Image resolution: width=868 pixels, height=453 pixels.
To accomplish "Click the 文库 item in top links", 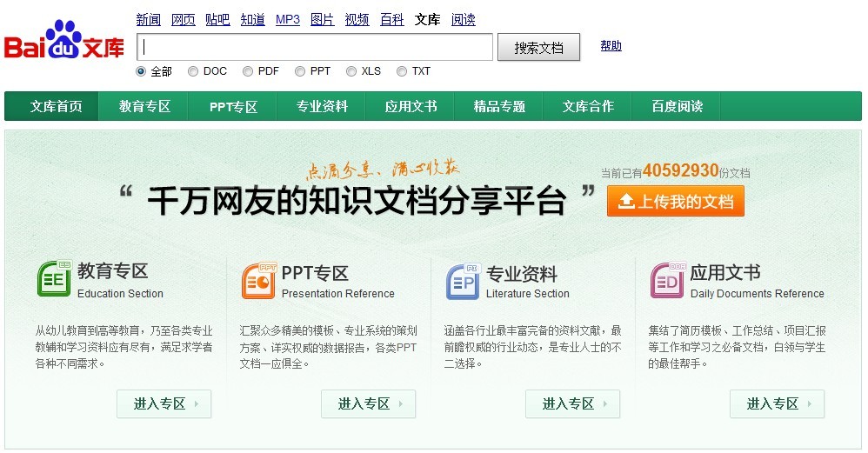I will click(x=427, y=20).
